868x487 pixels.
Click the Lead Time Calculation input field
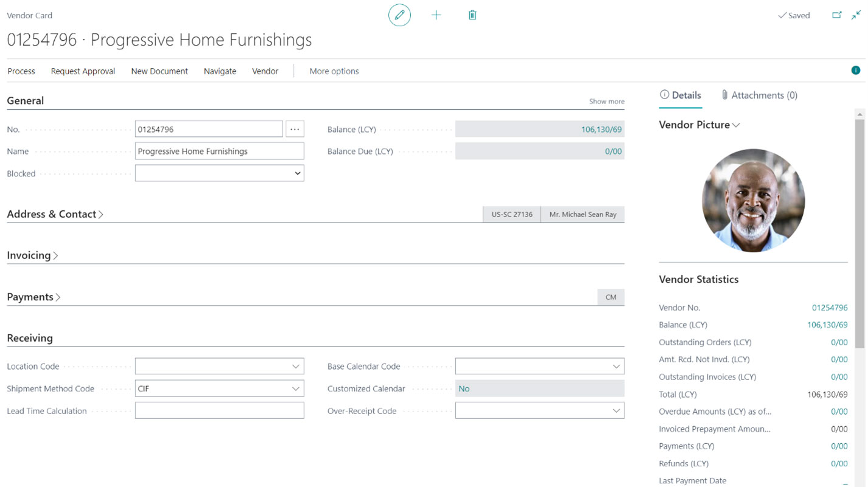[x=219, y=411]
